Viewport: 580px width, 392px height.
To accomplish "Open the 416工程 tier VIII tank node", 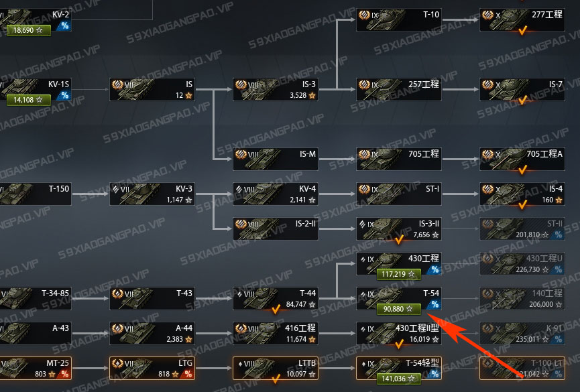I will (x=276, y=333).
